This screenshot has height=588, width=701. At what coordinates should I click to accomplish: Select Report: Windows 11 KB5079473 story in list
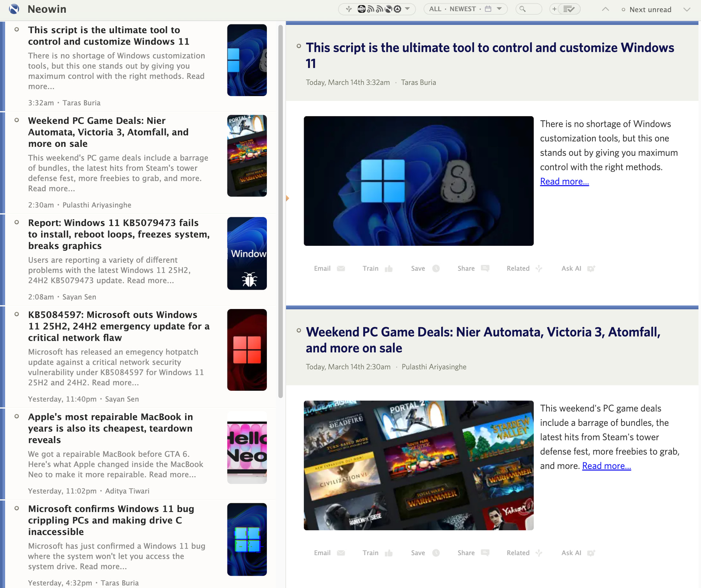point(119,234)
